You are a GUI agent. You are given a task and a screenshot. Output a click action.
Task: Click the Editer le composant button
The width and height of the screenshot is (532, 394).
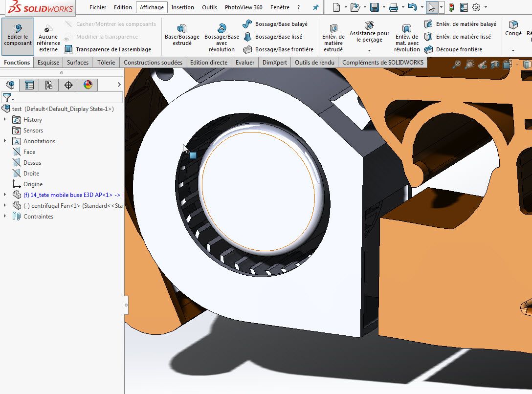point(18,36)
